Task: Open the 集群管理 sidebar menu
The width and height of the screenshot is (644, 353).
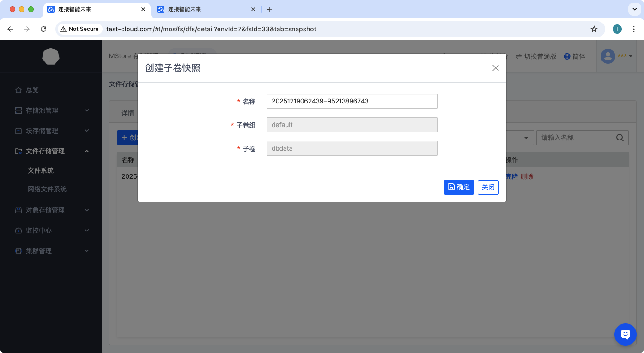Action: pyautogui.click(x=51, y=251)
